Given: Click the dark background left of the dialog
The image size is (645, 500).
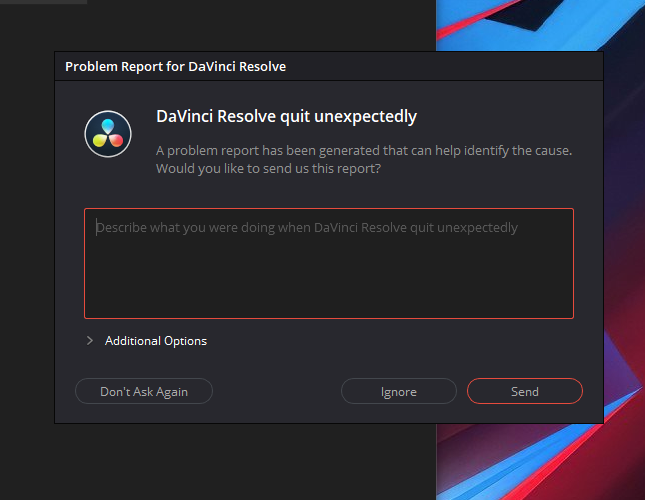Looking at the screenshot, I should click(27, 247).
